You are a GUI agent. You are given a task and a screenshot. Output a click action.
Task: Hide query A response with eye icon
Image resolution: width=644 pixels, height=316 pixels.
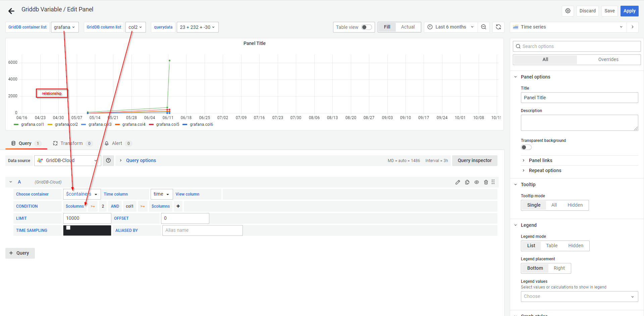coord(476,182)
